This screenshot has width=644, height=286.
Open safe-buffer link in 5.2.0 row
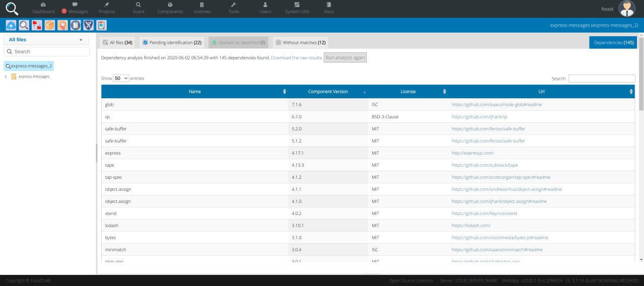pos(488,129)
